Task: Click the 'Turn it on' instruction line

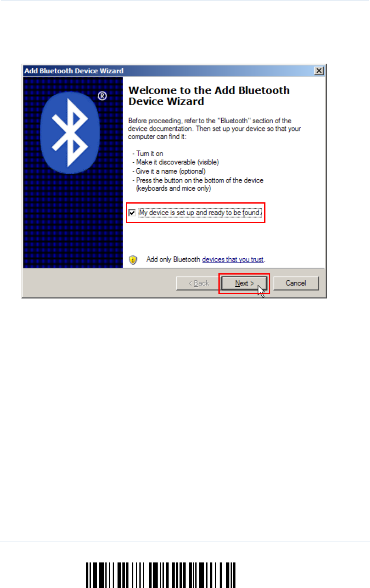Action: (148, 154)
